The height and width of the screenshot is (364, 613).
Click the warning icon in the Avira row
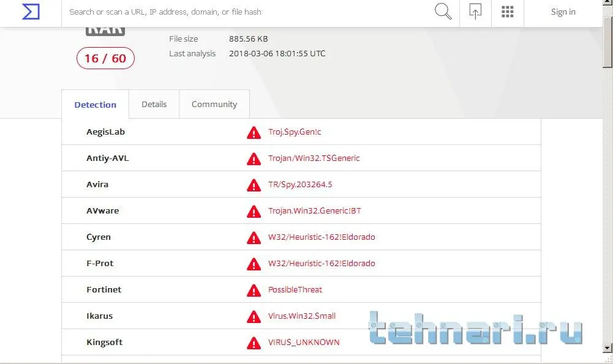[254, 185]
